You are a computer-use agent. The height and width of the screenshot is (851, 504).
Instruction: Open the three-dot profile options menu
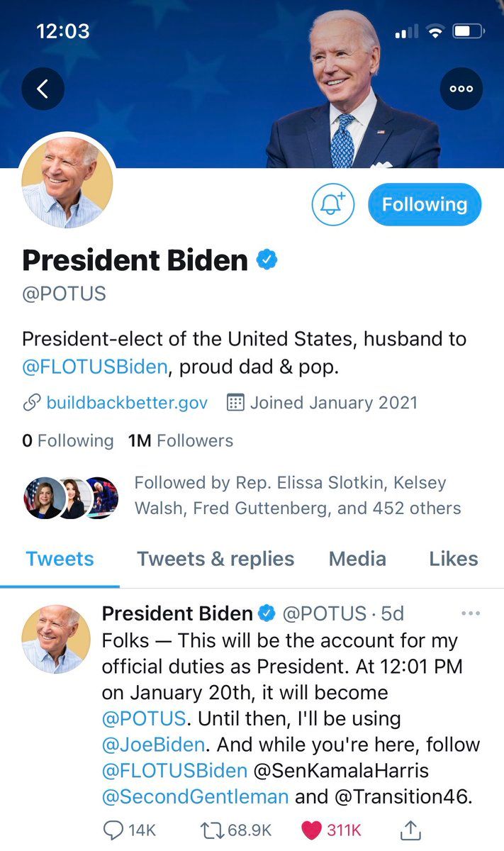point(461,89)
